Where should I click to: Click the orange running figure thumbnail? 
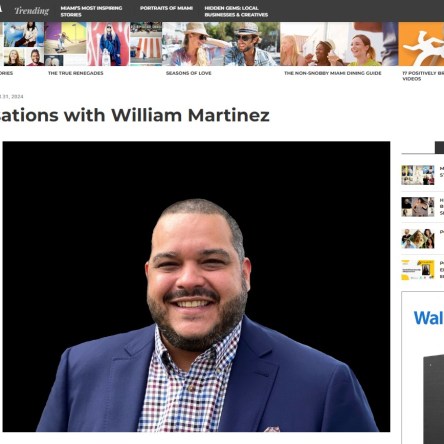pyautogui.click(x=421, y=44)
